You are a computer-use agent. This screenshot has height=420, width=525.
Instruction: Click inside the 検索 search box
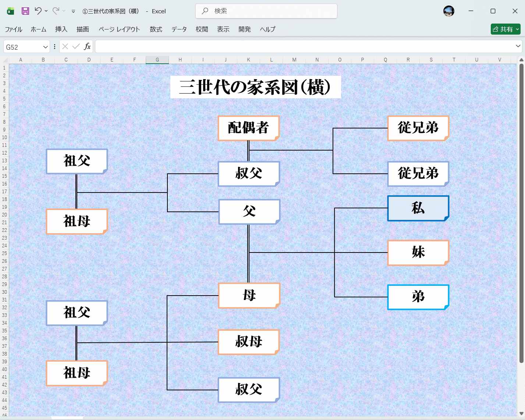tap(258, 11)
